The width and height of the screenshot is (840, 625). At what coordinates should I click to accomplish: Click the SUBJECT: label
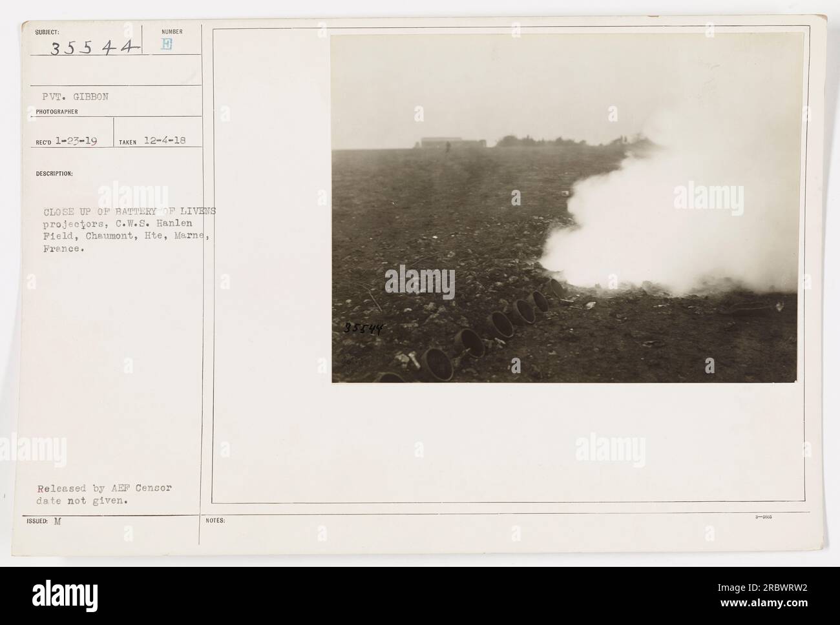(47, 32)
